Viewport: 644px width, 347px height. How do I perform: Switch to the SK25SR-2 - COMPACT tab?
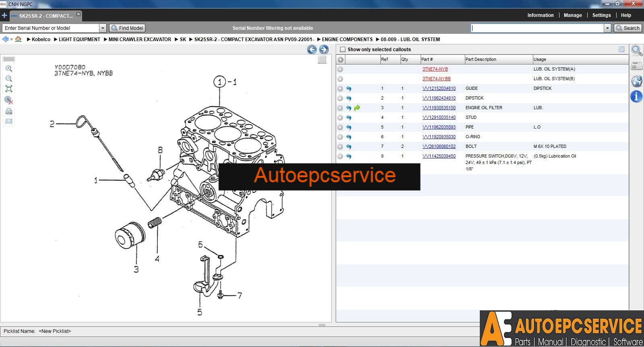click(46, 16)
